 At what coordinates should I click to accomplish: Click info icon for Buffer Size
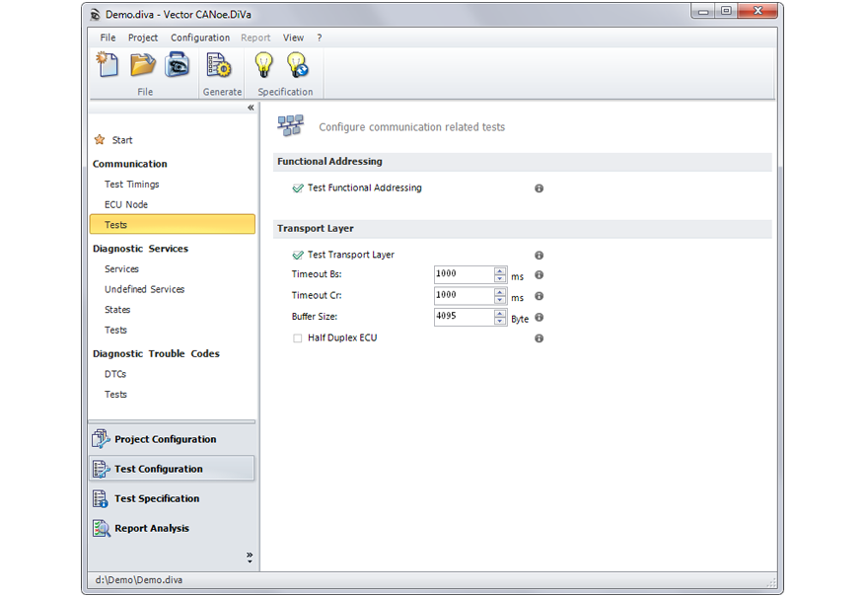tap(539, 318)
